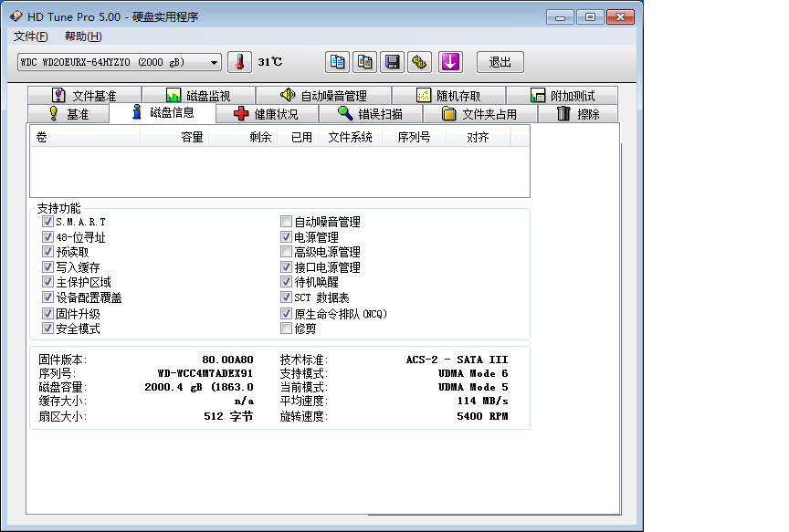Viewport: 789px width, 532px height.
Task: Click the purple download arrow icon
Action: click(x=450, y=62)
